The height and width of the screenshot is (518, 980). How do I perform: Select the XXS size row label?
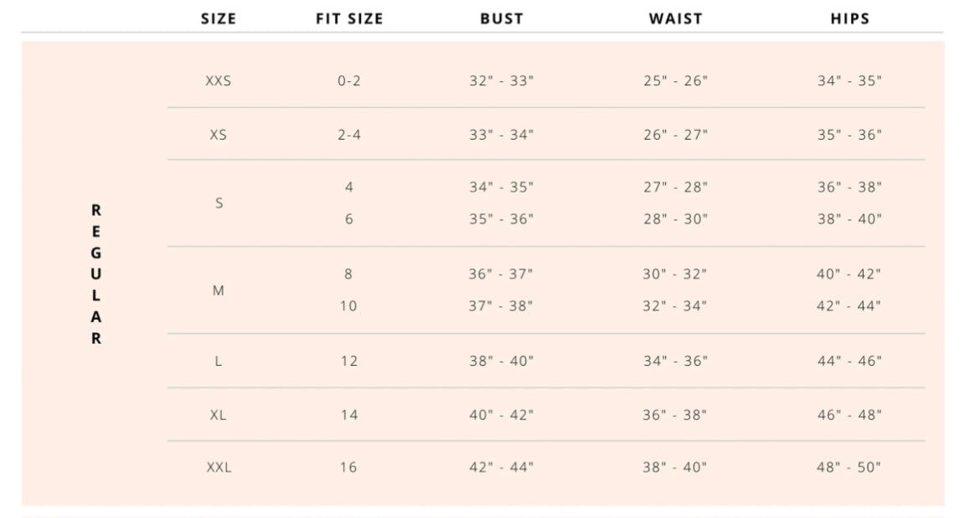218,81
